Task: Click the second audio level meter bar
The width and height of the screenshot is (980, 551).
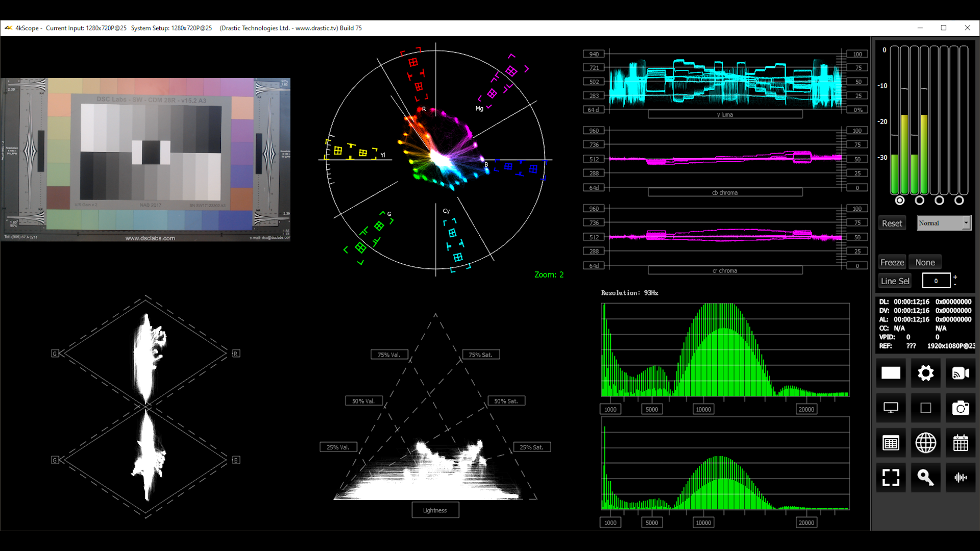Action: pyautogui.click(x=904, y=120)
